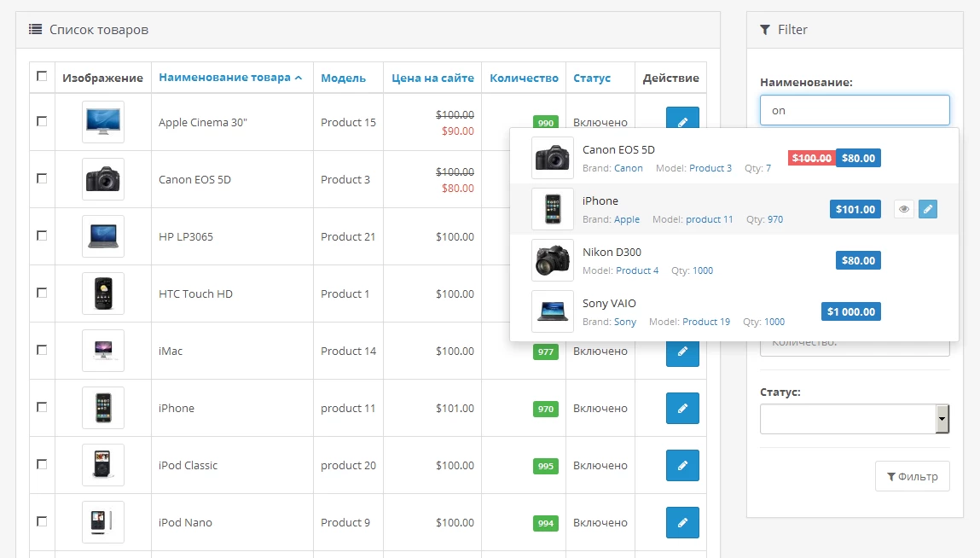
Task: Click the HTC Touch HD product name
Action: tap(195, 294)
